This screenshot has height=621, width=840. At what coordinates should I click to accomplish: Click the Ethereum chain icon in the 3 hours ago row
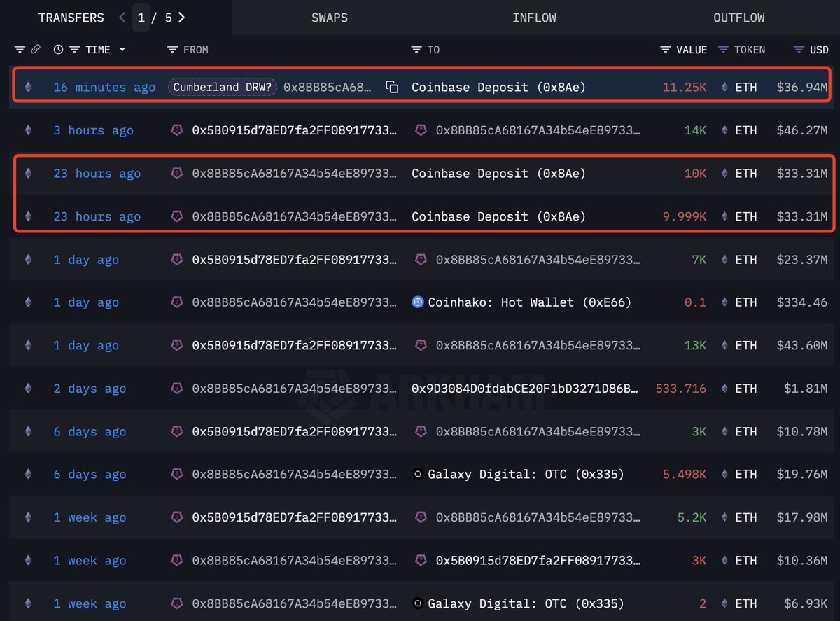[x=28, y=130]
